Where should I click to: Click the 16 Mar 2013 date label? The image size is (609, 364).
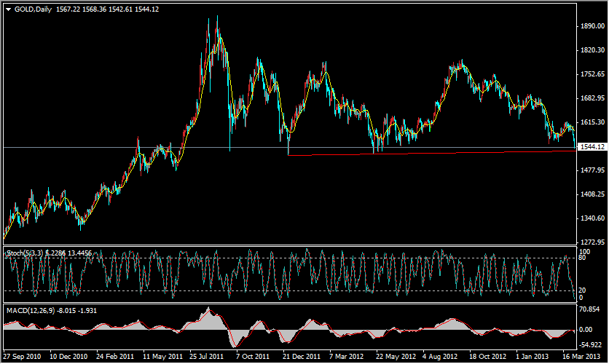pyautogui.click(x=581, y=356)
